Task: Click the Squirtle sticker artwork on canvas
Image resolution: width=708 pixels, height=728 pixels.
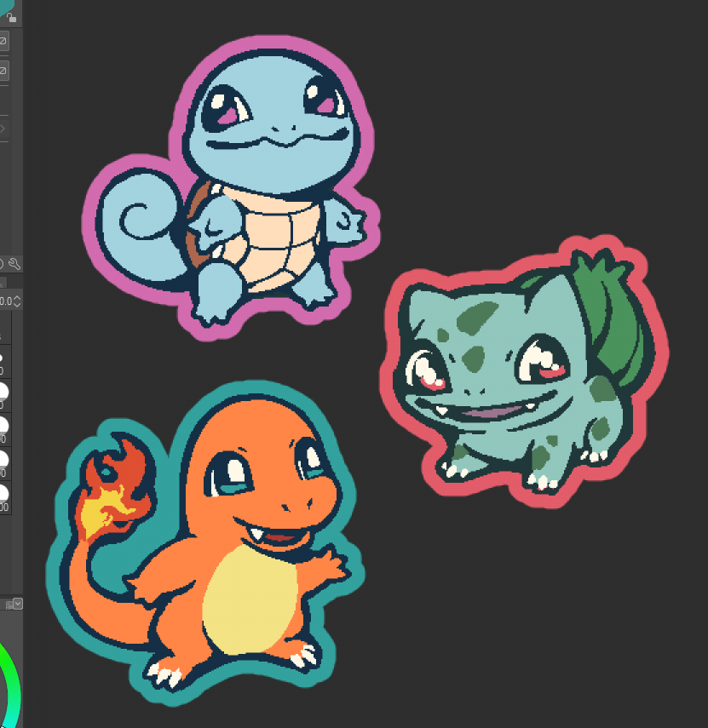Action: (231, 187)
